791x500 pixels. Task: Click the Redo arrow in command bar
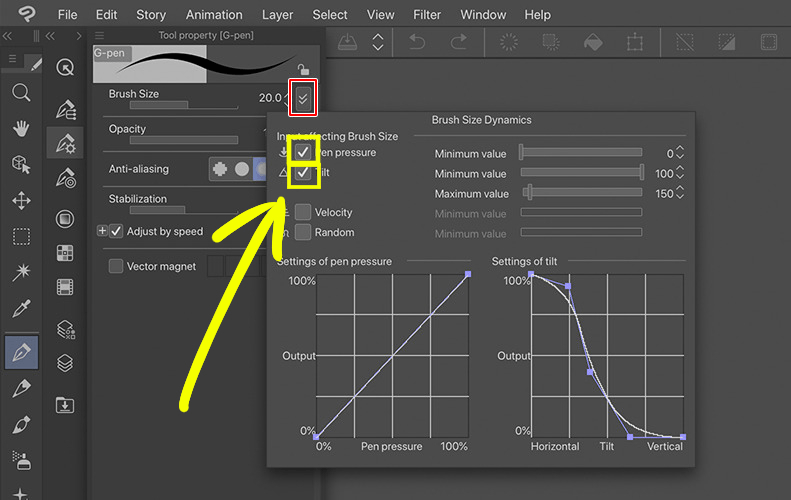(458, 42)
